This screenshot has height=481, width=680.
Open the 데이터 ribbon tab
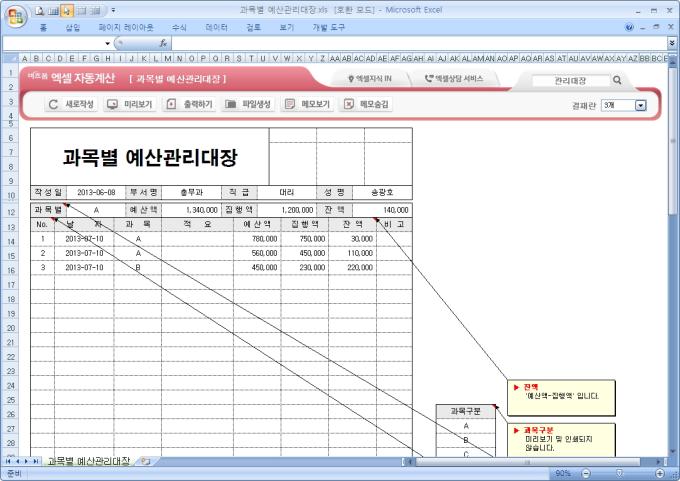(216, 27)
